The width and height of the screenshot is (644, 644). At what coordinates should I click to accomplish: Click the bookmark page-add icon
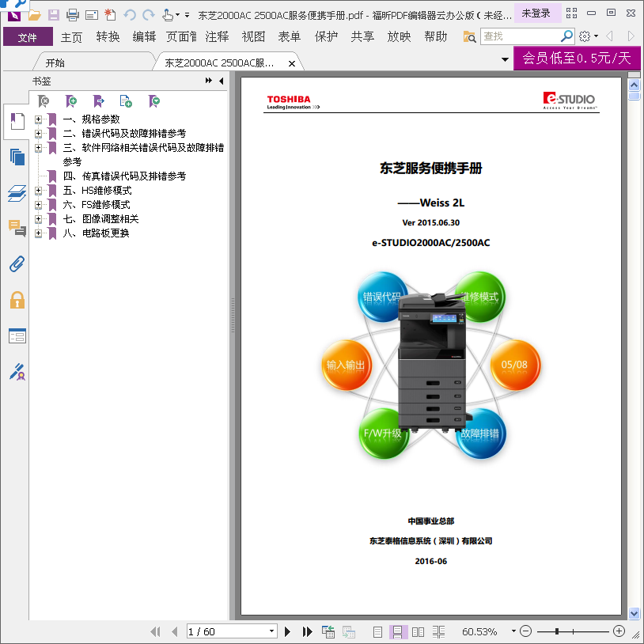(x=126, y=101)
